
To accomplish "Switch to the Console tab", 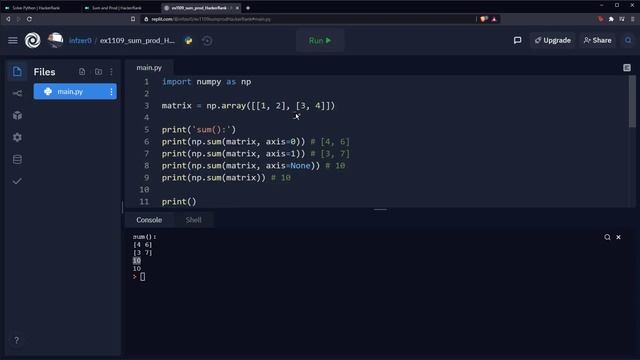I will (149, 220).
